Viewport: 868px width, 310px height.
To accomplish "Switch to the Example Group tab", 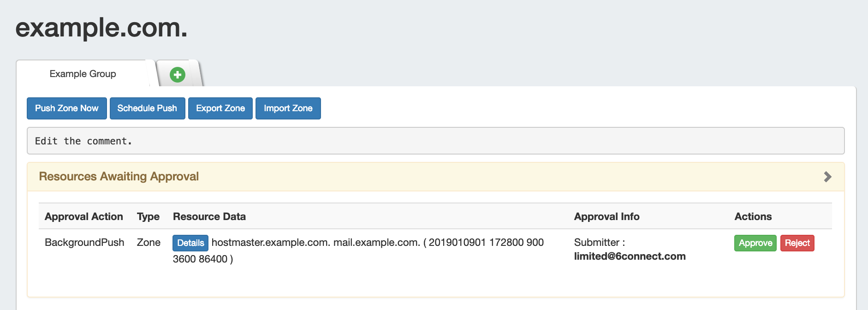I will (83, 74).
